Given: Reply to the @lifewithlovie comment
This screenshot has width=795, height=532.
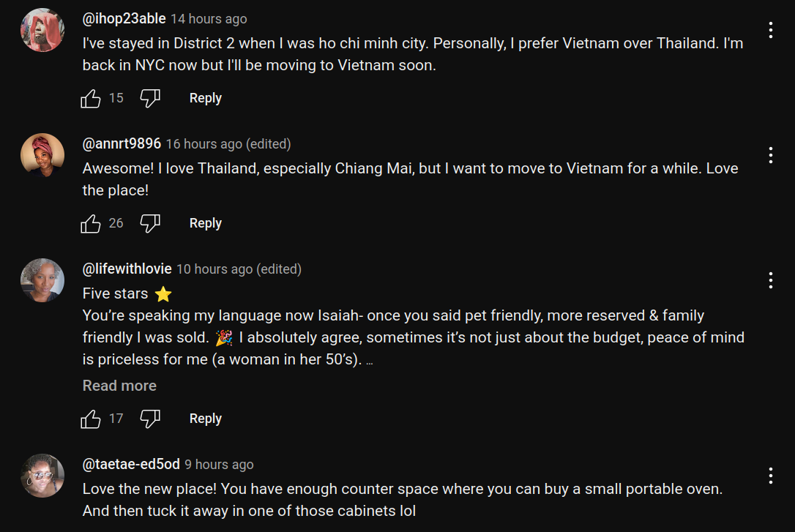Looking at the screenshot, I should click(x=205, y=419).
